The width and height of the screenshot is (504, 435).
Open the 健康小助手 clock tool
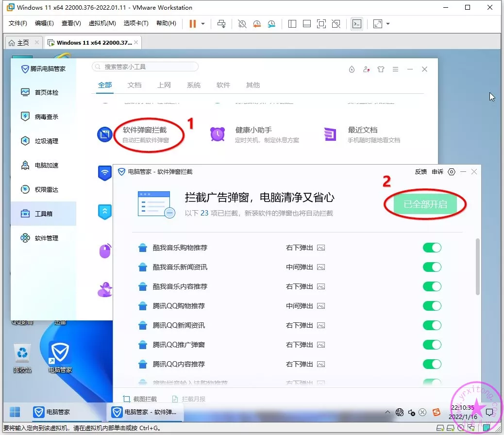click(x=218, y=134)
